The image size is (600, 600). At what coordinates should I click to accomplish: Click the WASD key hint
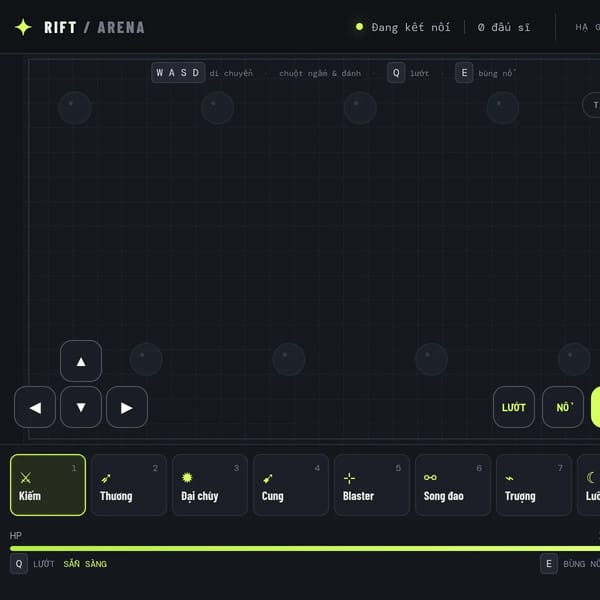coord(178,73)
